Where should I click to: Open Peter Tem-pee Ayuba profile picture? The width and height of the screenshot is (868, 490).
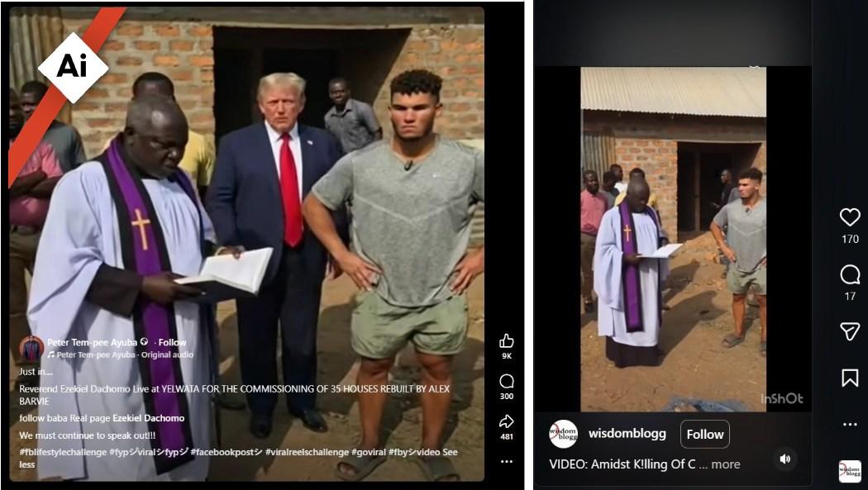[x=31, y=349]
